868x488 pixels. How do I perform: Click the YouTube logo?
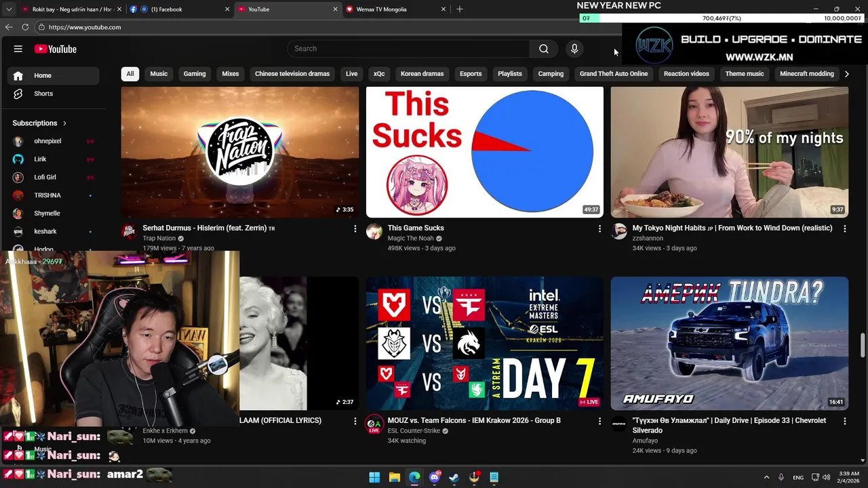tap(56, 49)
